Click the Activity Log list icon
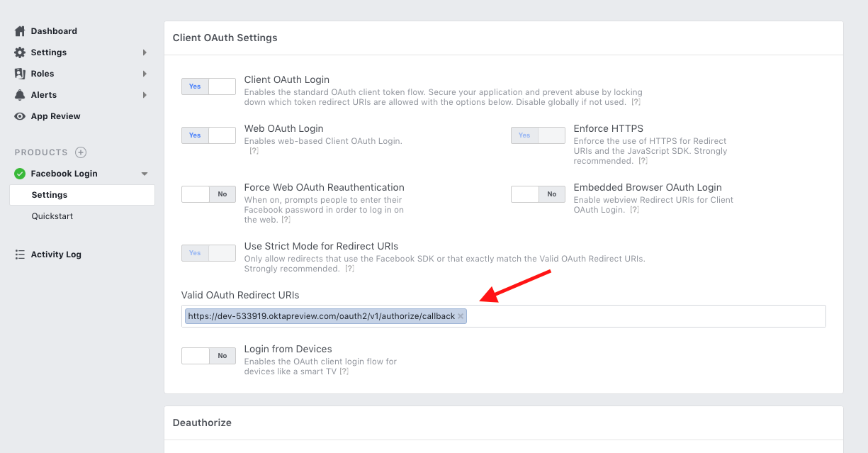Viewport: 868px width, 453px height. pos(20,255)
